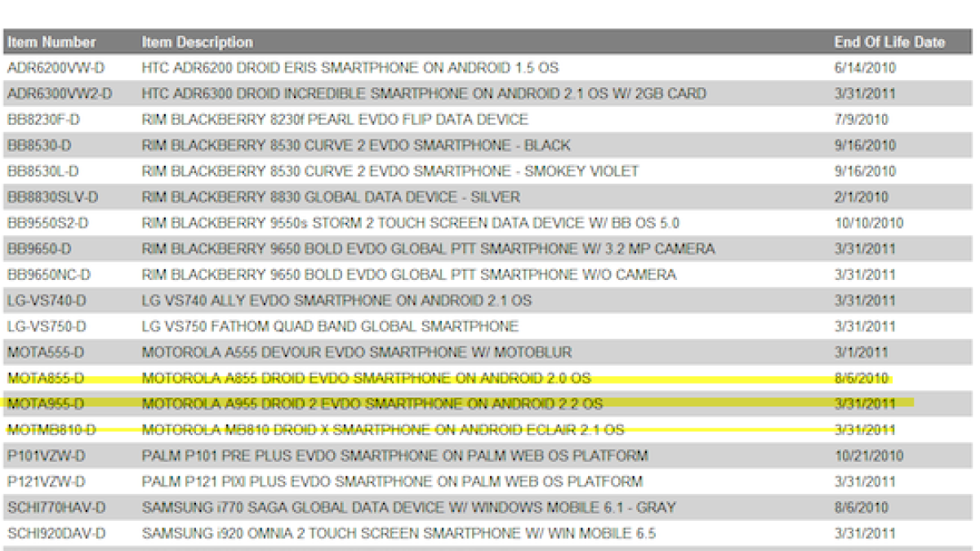
Task: Click the 3/1/2011 end of life date
Action: tap(862, 353)
